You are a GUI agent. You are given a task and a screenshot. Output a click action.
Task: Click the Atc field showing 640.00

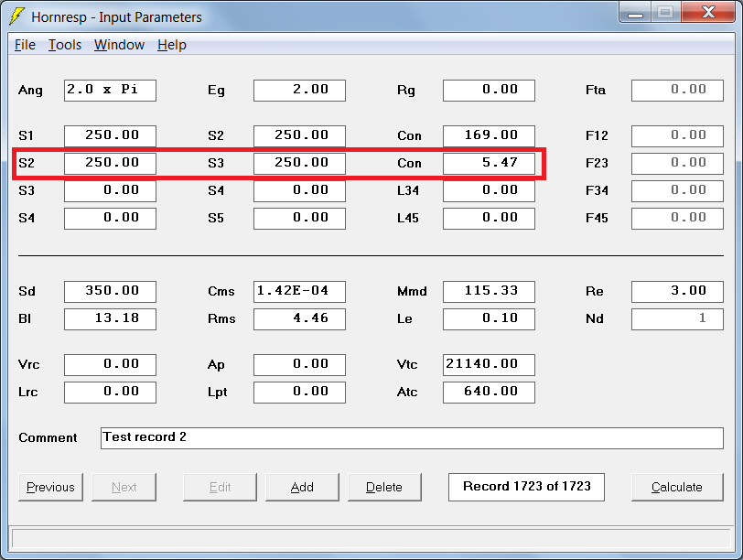[489, 393]
